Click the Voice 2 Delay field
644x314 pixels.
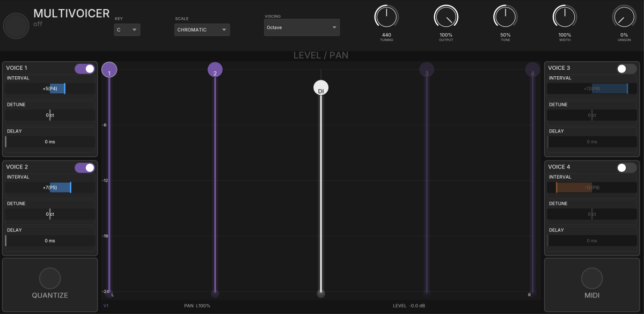50,240
